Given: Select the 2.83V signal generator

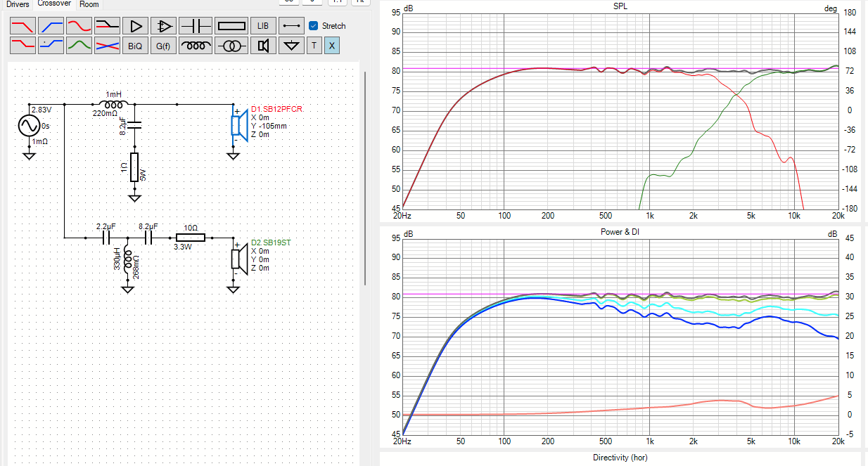Looking at the screenshot, I should click(29, 126).
